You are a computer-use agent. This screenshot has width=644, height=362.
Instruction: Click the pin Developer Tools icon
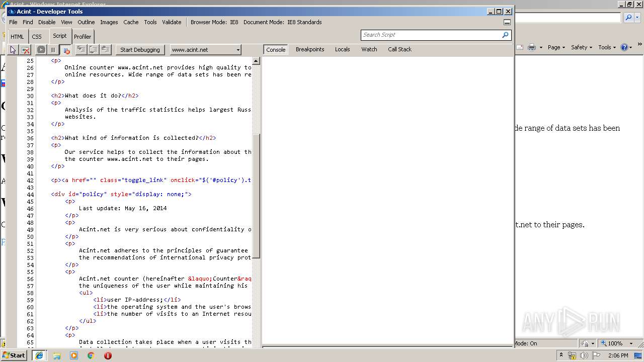click(x=507, y=22)
